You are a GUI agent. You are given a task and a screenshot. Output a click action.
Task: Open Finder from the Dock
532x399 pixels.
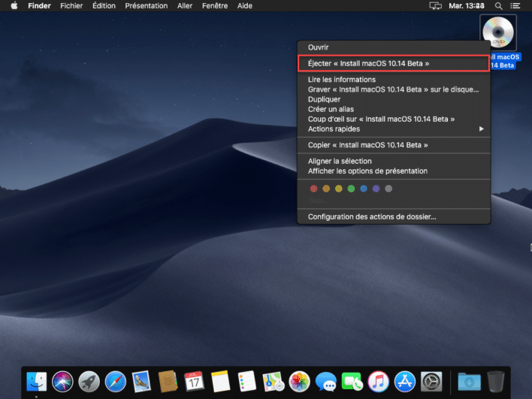37,382
